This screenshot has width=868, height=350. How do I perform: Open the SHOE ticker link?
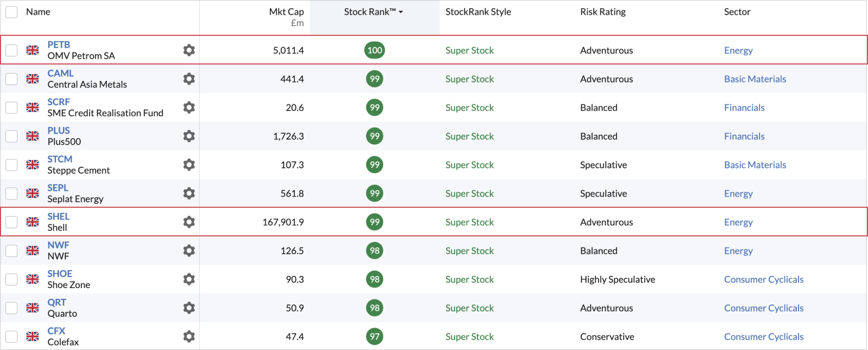[60, 274]
